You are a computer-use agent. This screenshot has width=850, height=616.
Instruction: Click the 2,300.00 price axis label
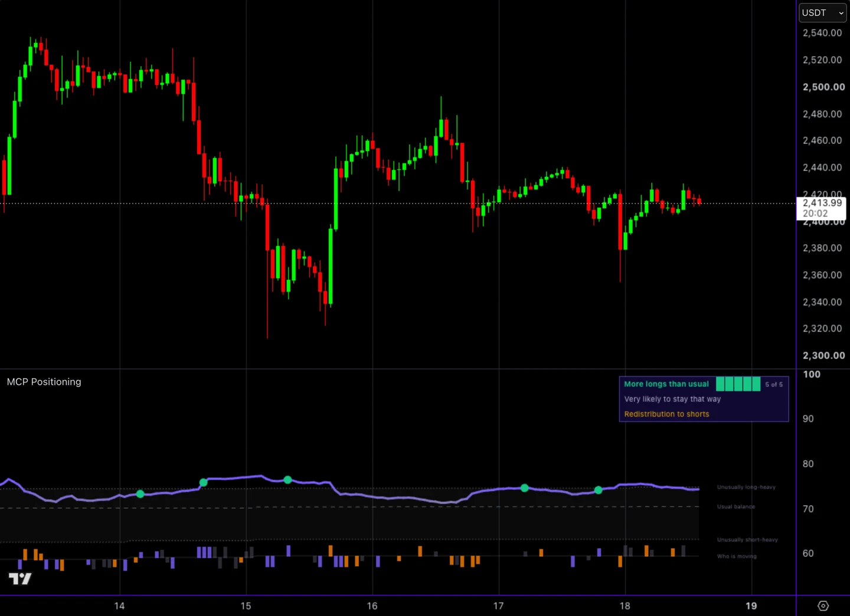[823, 355]
